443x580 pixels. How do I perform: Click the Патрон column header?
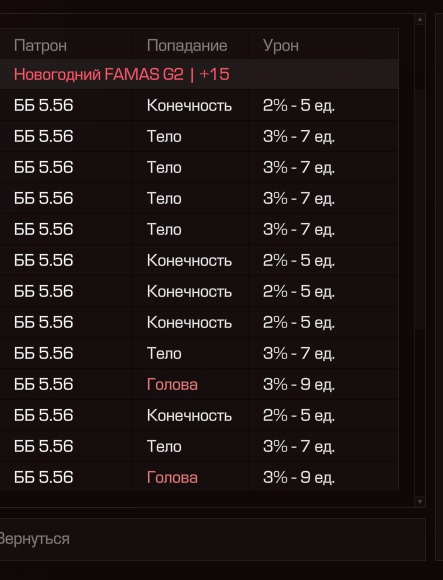pyautogui.click(x=40, y=46)
